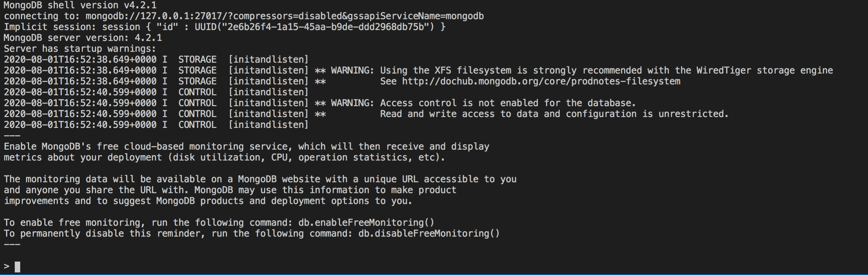Click the first STORAGE log label

197,60
